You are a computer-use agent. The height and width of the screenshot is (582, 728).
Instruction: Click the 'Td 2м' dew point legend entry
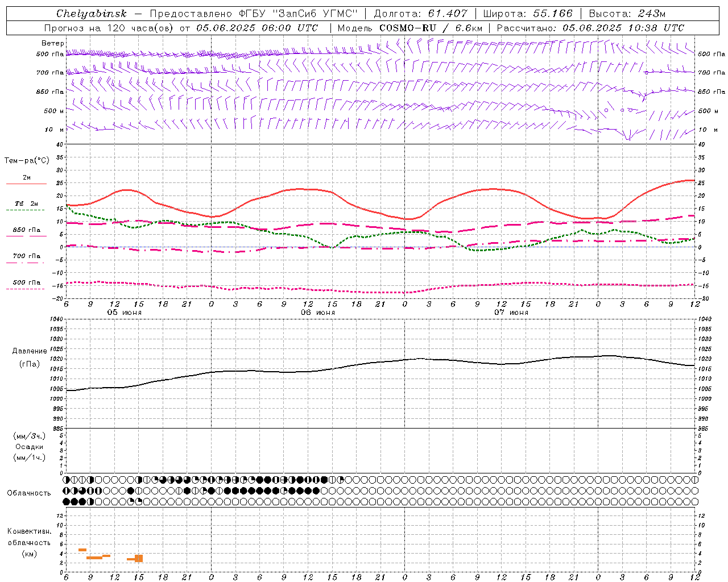(x=26, y=203)
